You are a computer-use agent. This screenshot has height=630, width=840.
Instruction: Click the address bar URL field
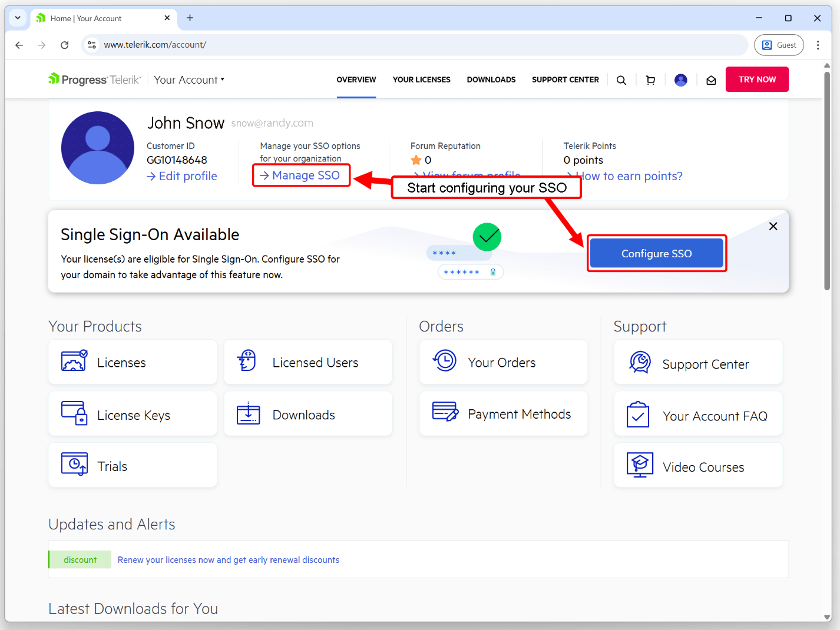pos(415,45)
